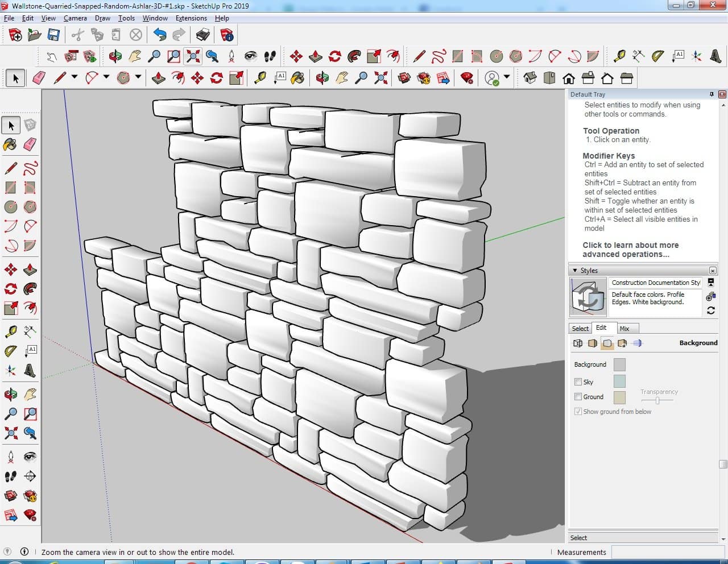Image resolution: width=728 pixels, height=564 pixels.
Task: Click the Background color swatch
Action: pyautogui.click(x=619, y=365)
